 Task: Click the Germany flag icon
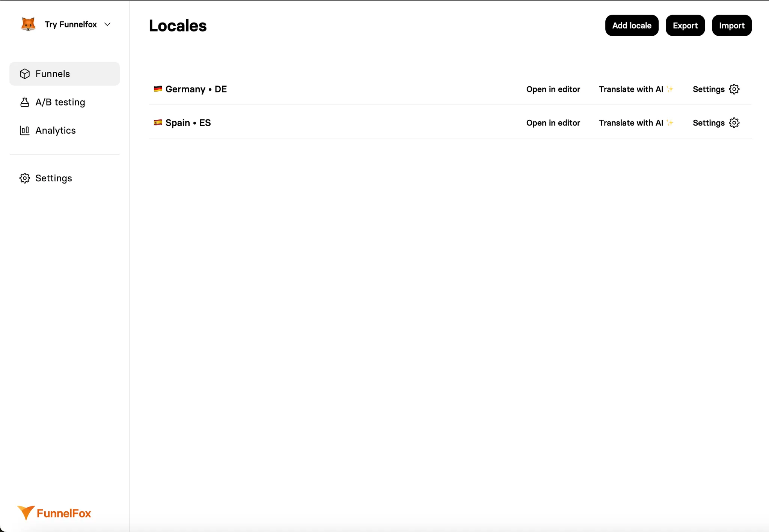[158, 89]
